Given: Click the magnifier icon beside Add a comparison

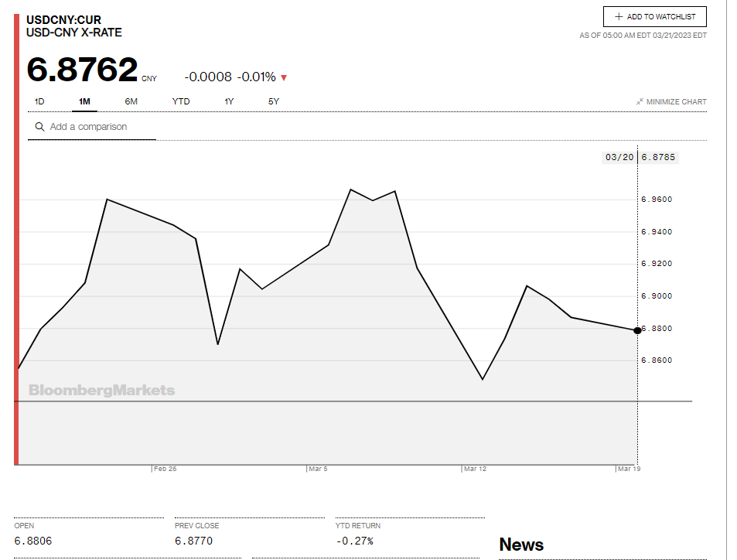Looking at the screenshot, I should pos(39,127).
